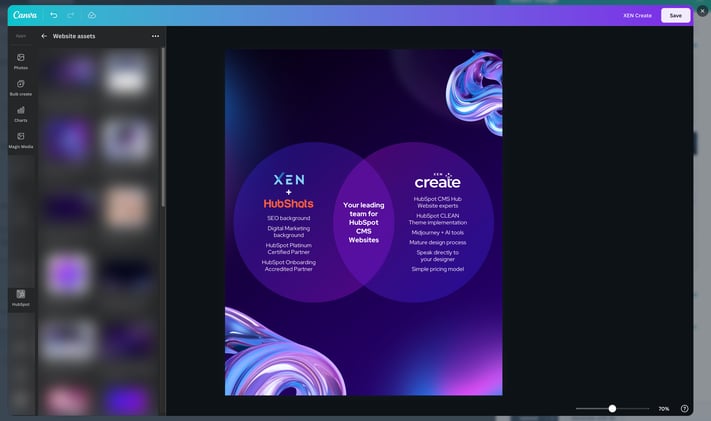Select 'Midjourney + AI tools' text
The width and height of the screenshot is (711, 421).
coord(438,232)
